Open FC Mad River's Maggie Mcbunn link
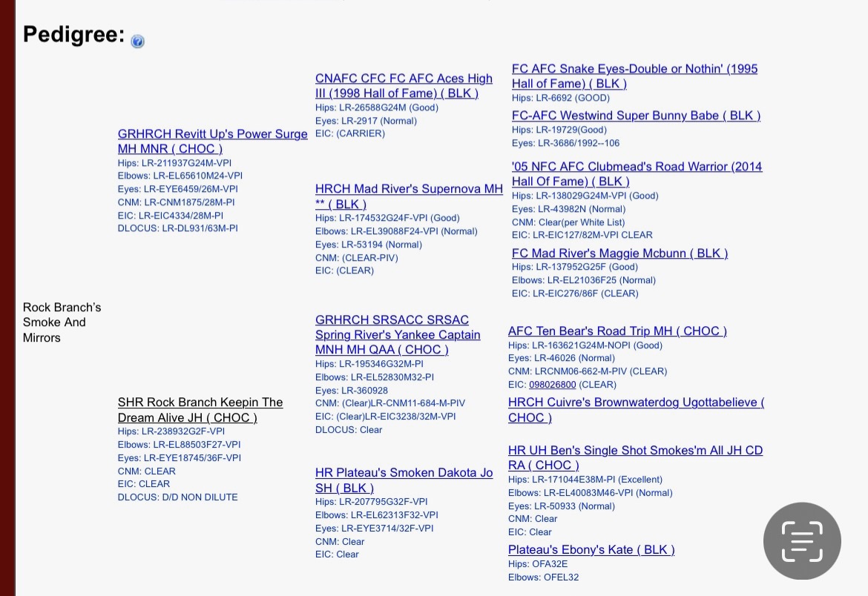 [x=619, y=253]
